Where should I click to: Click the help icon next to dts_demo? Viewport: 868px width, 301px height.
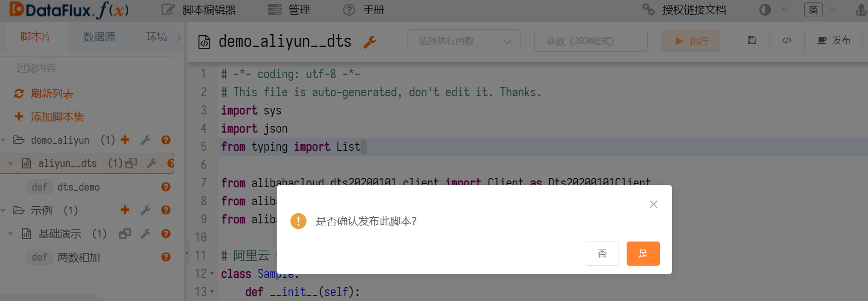coord(166,187)
